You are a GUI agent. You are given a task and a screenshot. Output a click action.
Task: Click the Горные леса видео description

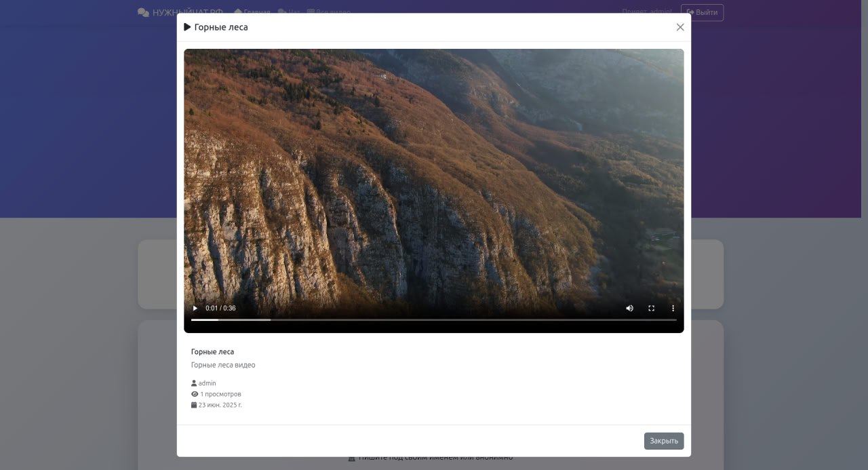click(x=223, y=365)
